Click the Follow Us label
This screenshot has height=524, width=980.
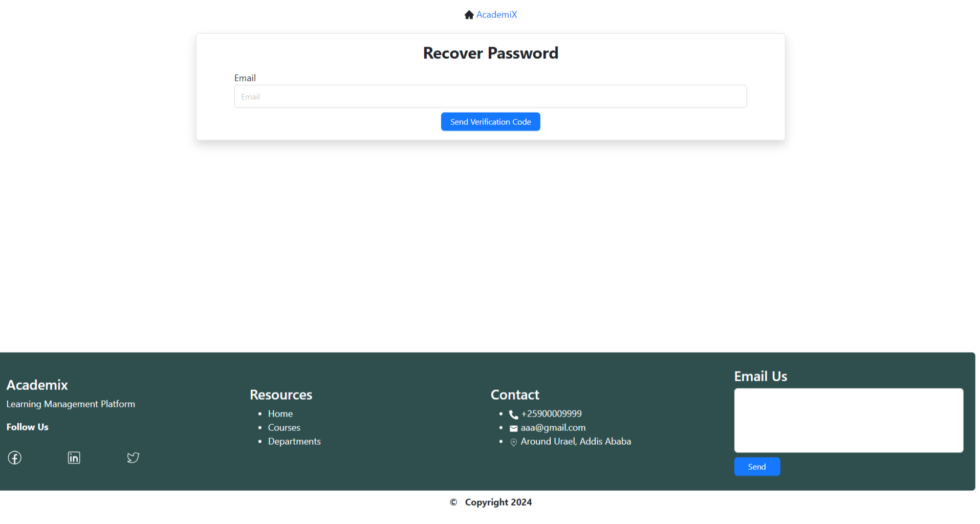(27, 427)
